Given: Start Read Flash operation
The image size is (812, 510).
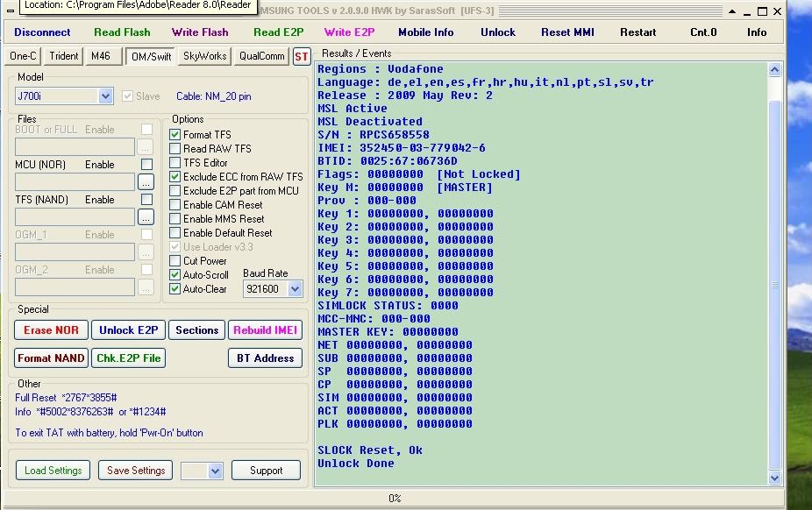Looking at the screenshot, I should click(x=122, y=32).
